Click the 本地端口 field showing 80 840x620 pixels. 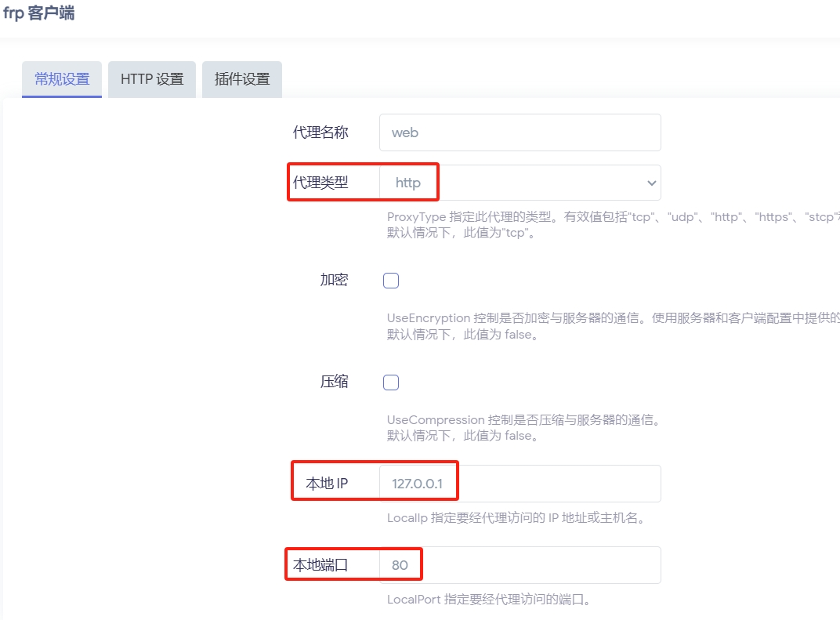pyautogui.click(x=520, y=565)
